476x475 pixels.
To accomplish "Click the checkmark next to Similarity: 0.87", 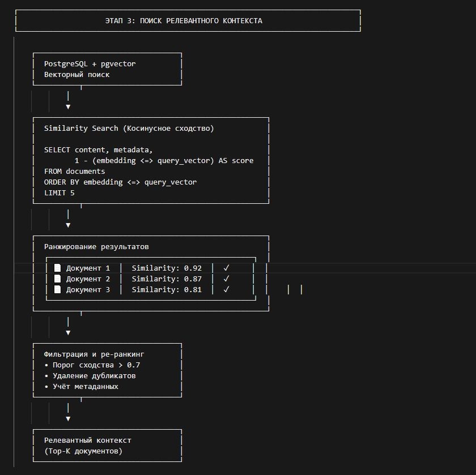I will click(226, 279).
